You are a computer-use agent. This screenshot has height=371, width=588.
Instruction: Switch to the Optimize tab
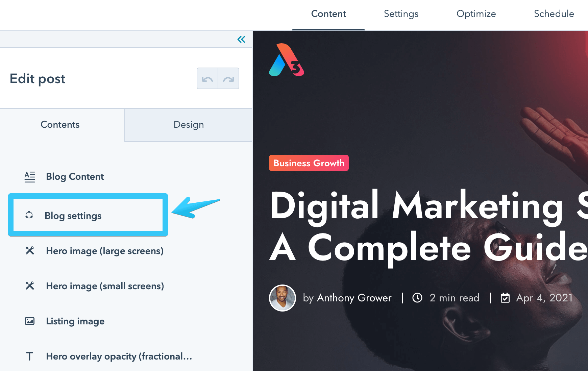(476, 14)
